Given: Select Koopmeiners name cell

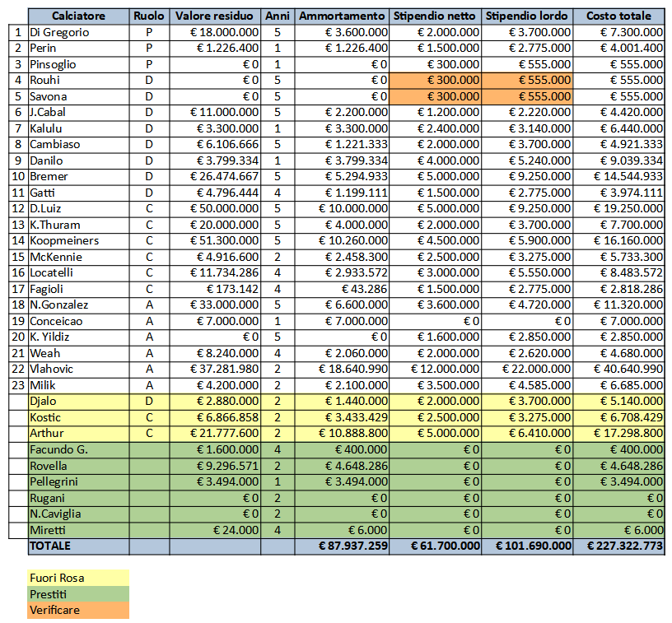Looking at the screenshot, I should (x=78, y=240).
